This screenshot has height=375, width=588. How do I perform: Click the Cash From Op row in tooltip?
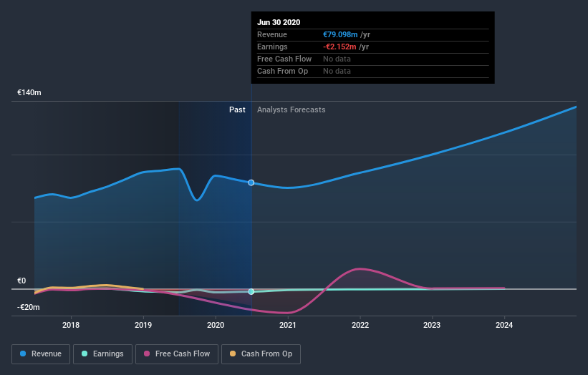click(372, 71)
